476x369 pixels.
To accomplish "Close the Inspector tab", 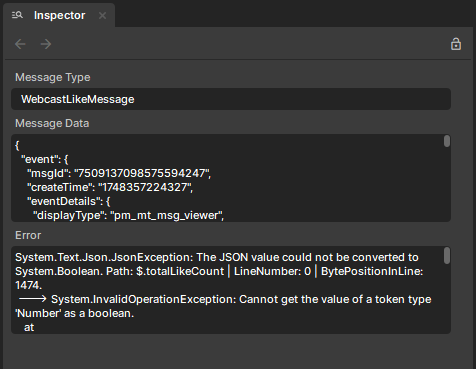I will (x=103, y=16).
